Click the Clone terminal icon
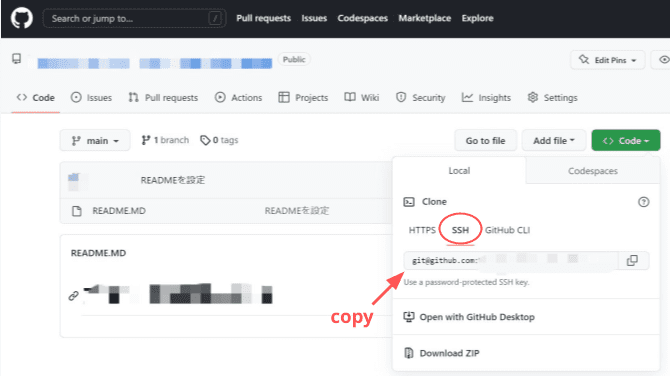 pyautogui.click(x=409, y=202)
